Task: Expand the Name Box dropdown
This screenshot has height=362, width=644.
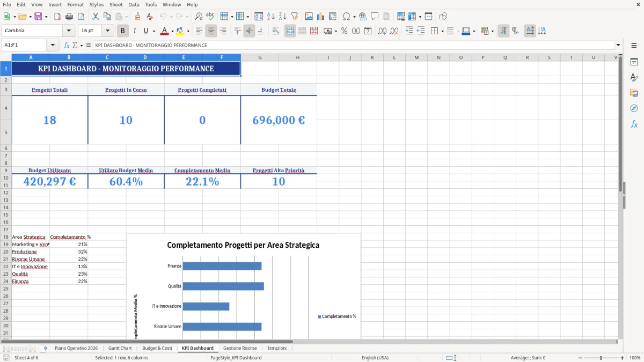Action: (x=53, y=45)
